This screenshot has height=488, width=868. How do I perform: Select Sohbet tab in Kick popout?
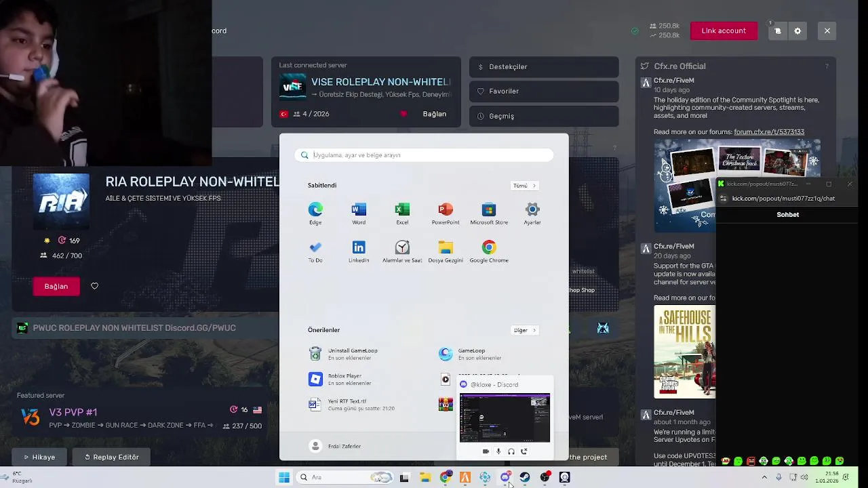coord(788,215)
